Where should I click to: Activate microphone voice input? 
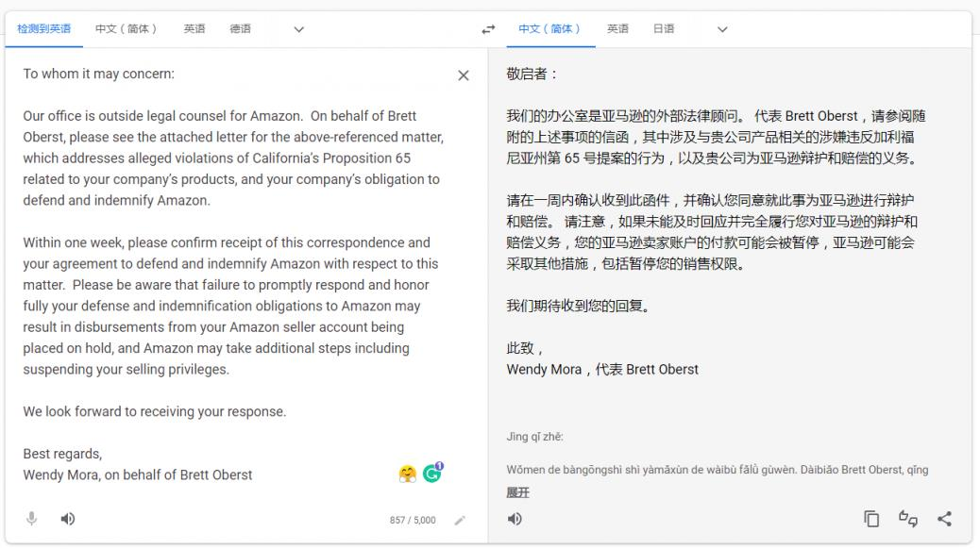32,519
